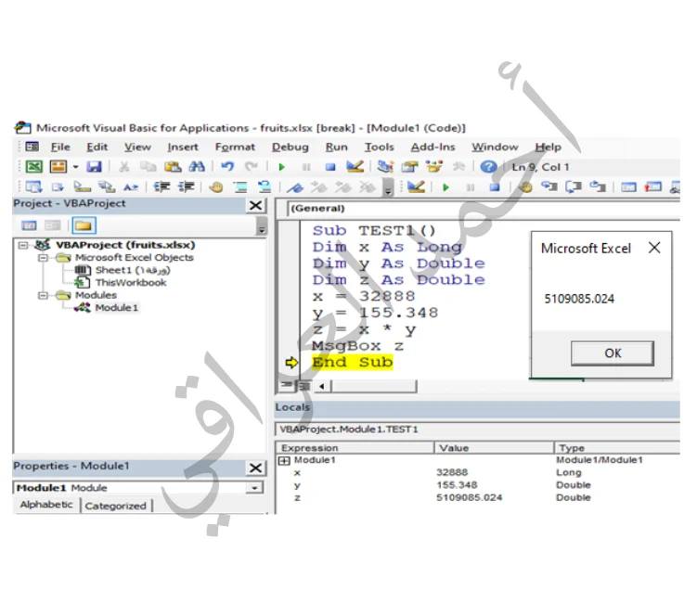This screenshot has width=697, height=616.
Task: Click the List Constants icon
Action: click(x=58, y=187)
